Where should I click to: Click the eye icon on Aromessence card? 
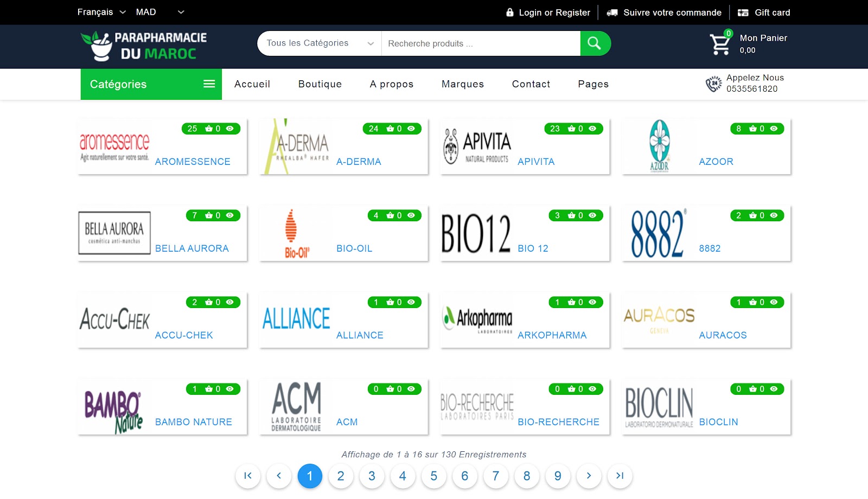coord(230,129)
